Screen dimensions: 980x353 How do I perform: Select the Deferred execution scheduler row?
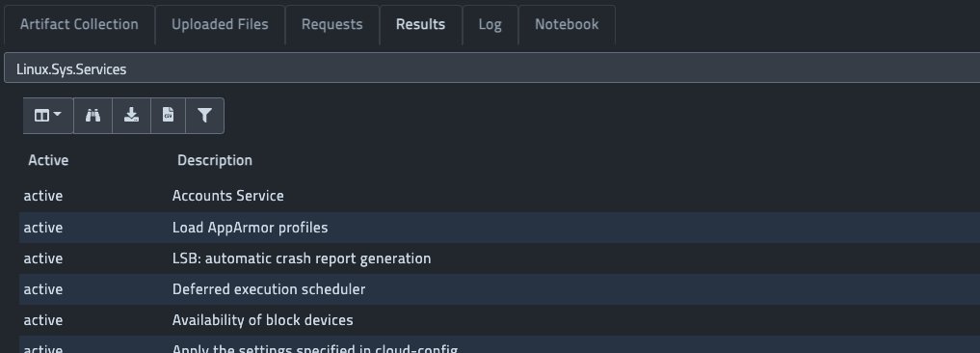pyautogui.click(x=499, y=289)
